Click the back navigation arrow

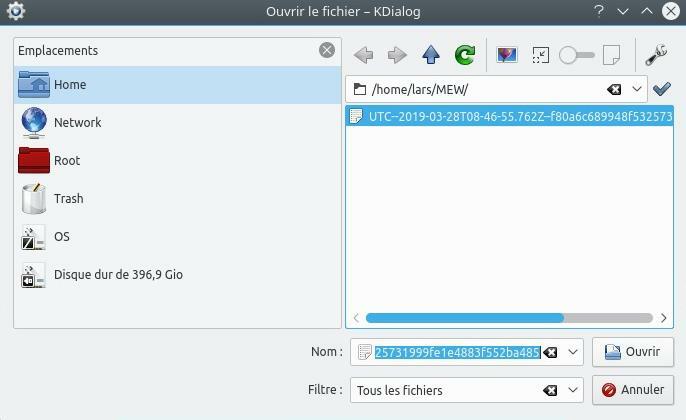point(363,55)
